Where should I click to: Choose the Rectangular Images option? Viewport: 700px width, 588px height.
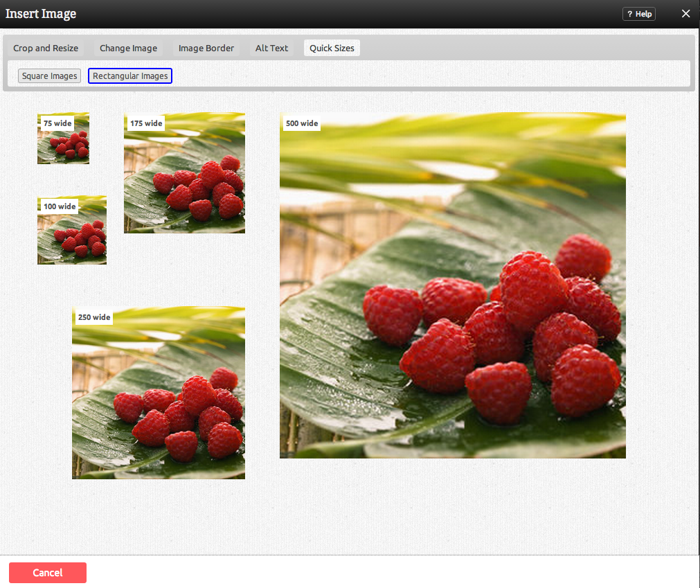click(x=130, y=76)
